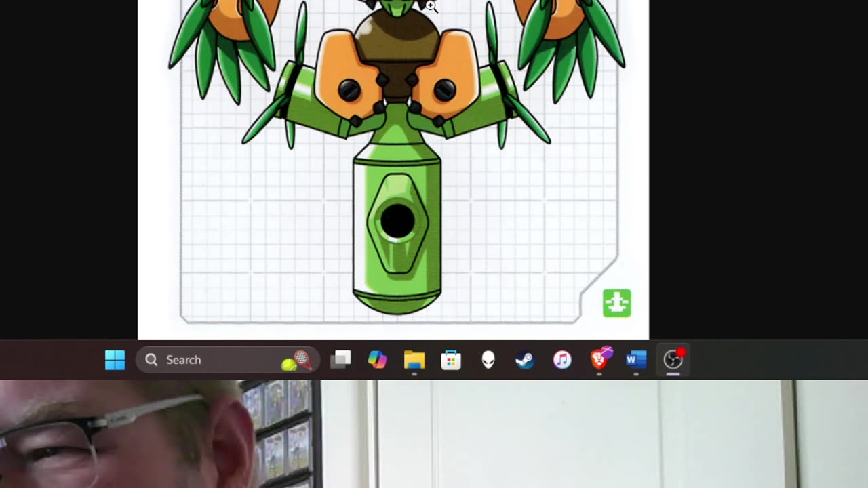
Task: Open Microsoft Store from the taskbar
Action: point(451,360)
